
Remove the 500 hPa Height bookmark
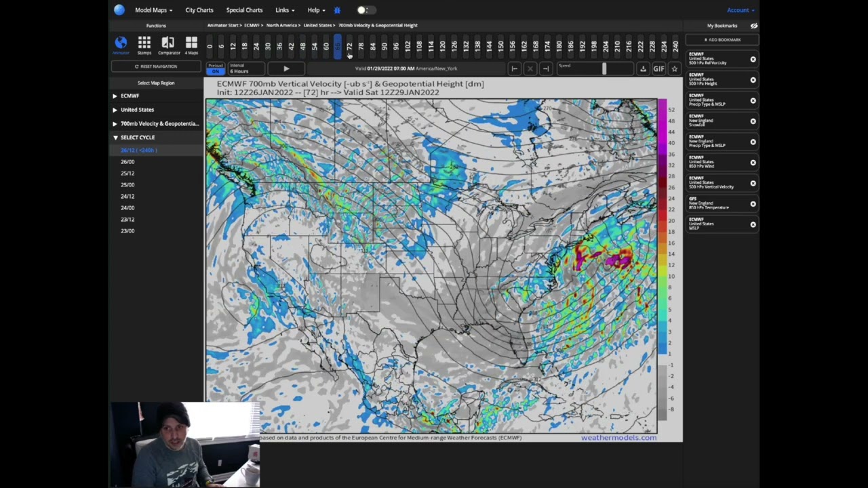753,80
